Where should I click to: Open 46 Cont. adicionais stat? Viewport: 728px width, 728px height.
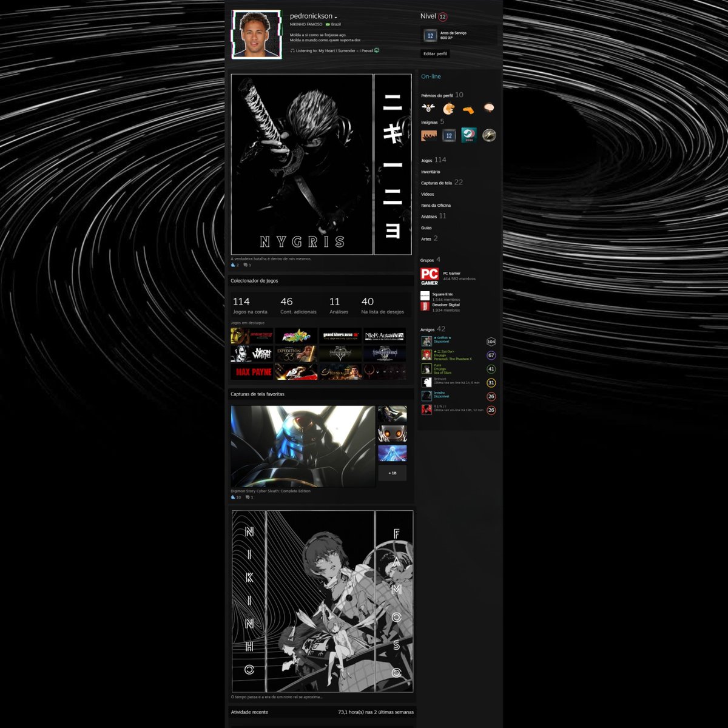(x=298, y=305)
